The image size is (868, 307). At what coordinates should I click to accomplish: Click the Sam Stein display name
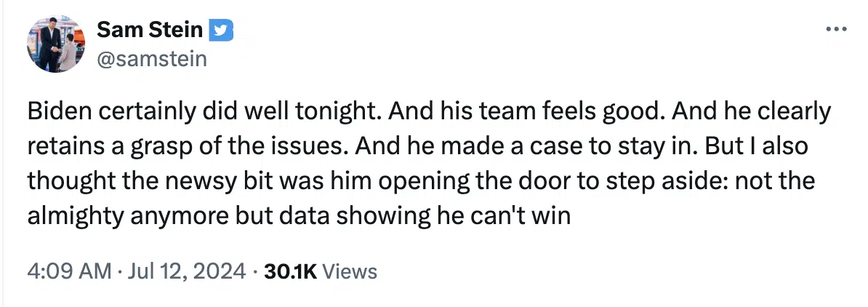150,30
